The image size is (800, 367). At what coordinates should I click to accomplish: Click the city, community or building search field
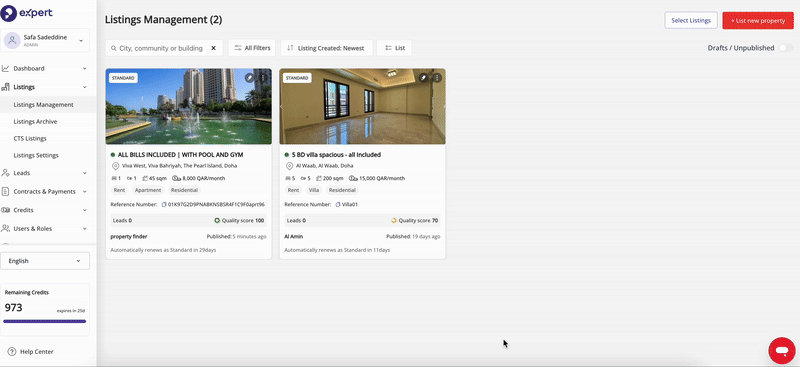164,48
